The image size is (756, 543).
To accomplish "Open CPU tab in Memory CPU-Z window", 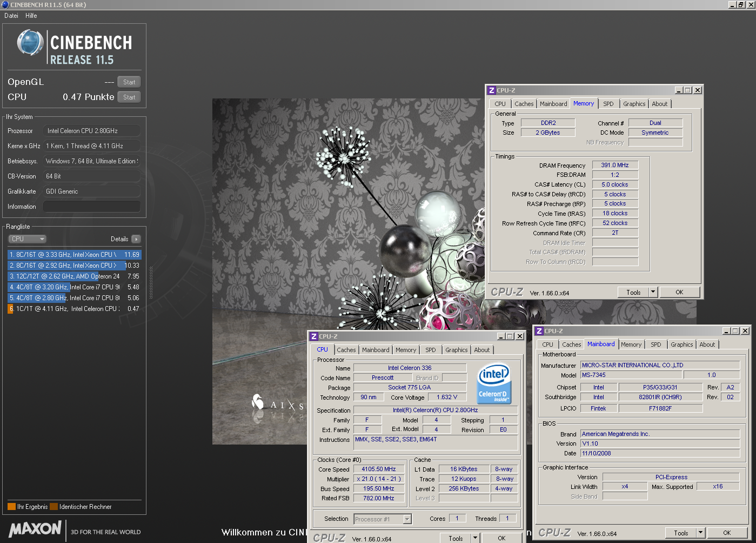I will [500, 104].
